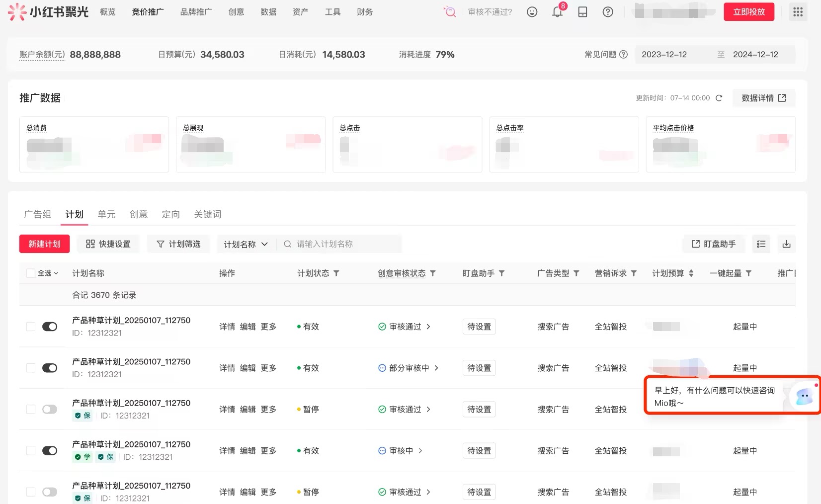
Task: Click the smiley face feedback icon
Action: [x=532, y=12]
